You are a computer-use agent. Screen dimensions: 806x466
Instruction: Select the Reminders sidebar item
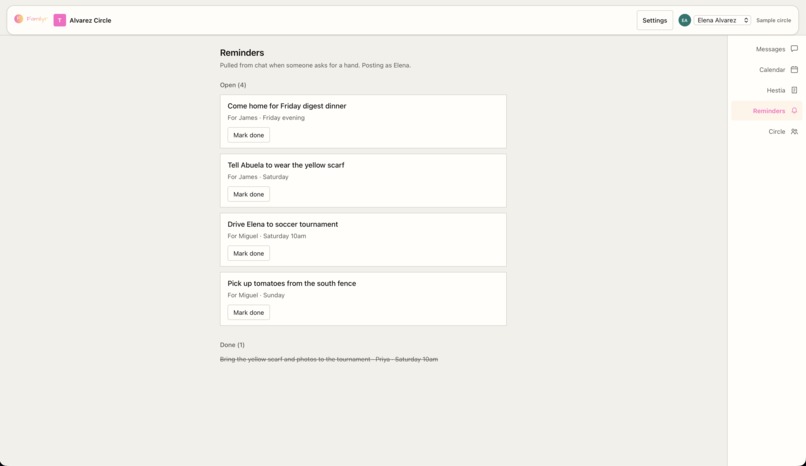pos(766,110)
